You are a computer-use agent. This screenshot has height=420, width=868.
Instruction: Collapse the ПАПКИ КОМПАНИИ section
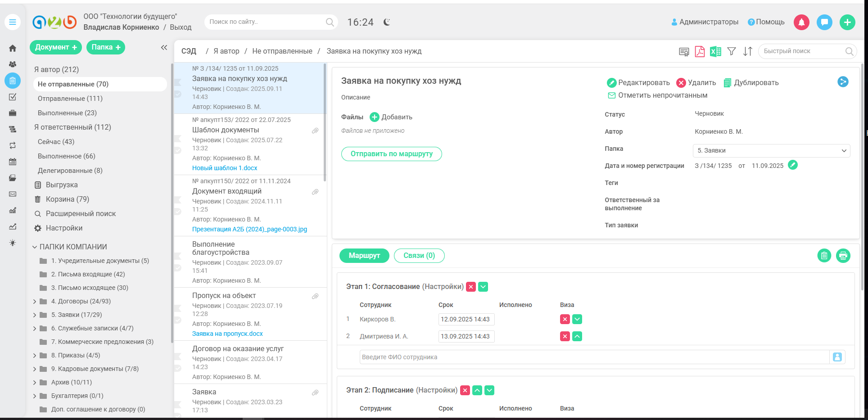(35, 247)
